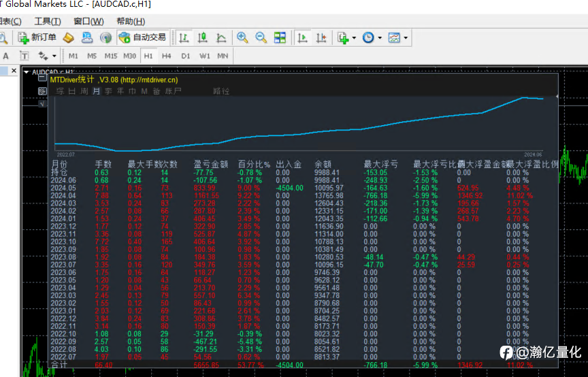Click total profit value 5655.85
The width and height of the screenshot is (588, 377).
click(x=206, y=365)
